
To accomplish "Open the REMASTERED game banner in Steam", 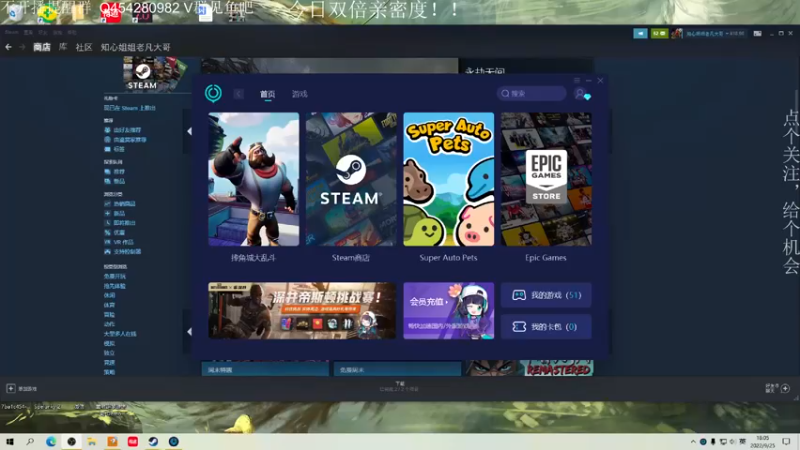I will click(530, 368).
